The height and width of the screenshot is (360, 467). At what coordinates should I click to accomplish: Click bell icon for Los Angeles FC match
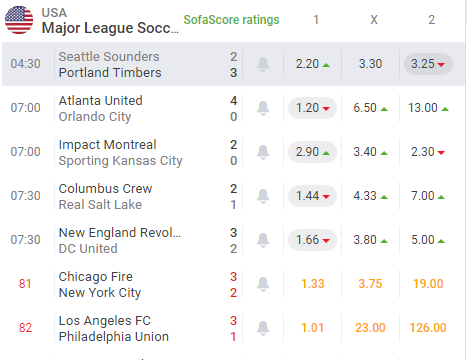click(263, 328)
